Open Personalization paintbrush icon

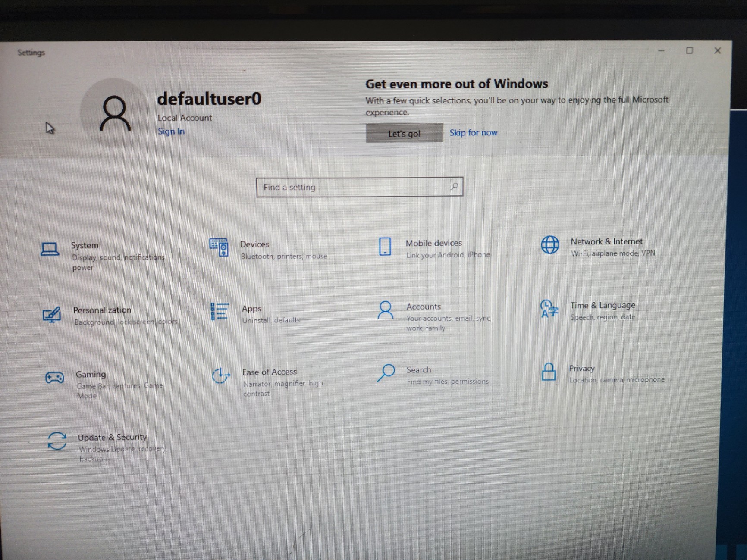(51, 315)
